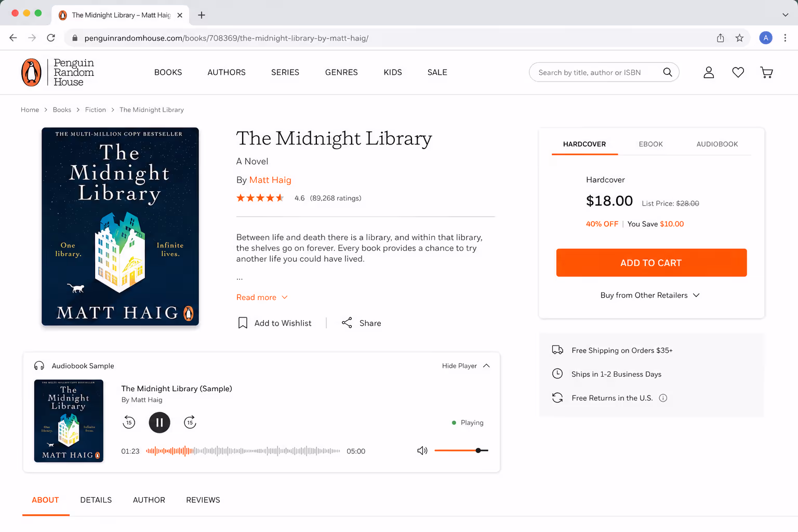Reload the current page
798x532 pixels.
[51, 38]
